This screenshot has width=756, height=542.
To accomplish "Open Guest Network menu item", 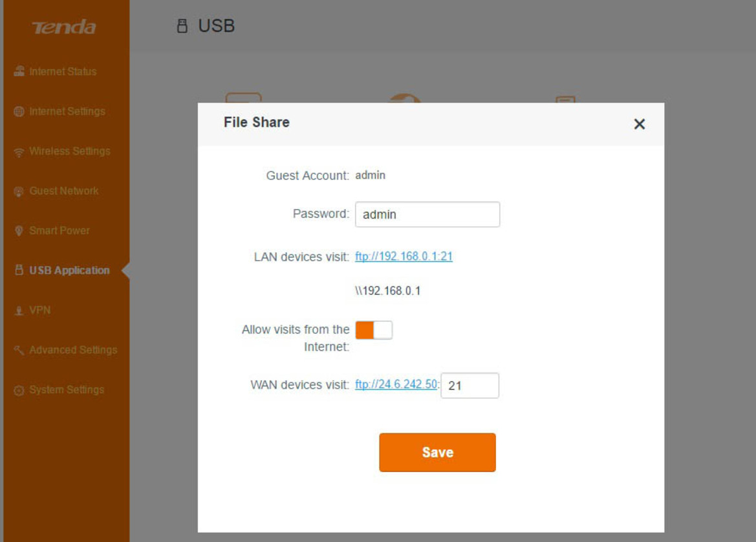I will 63,191.
